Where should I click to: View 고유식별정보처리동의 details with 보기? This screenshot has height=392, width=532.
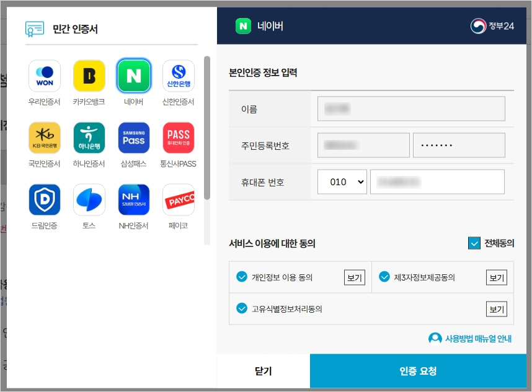(x=497, y=309)
